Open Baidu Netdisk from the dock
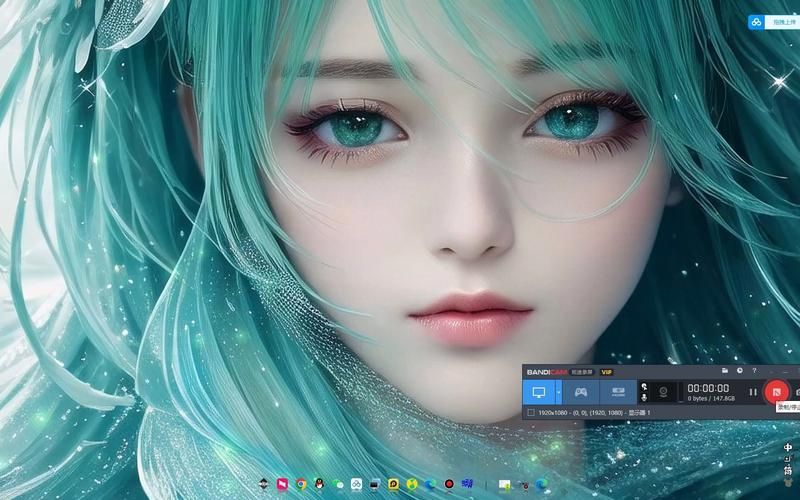 pyautogui.click(x=356, y=484)
